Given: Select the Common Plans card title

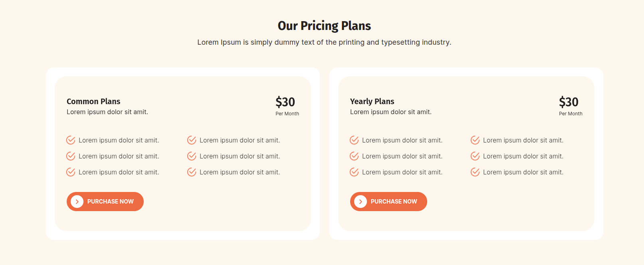Looking at the screenshot, I should 93,101.
